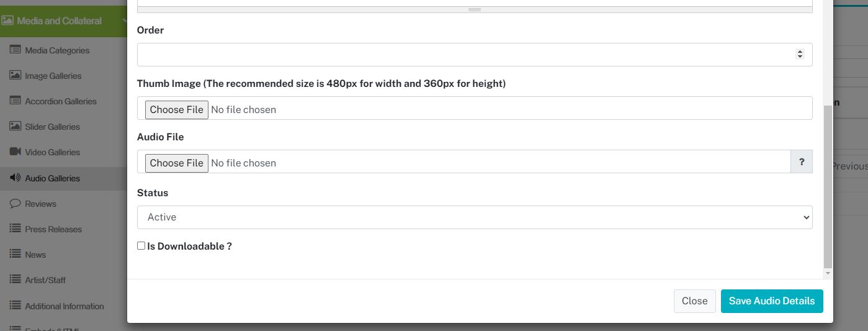The image size is (868, 331).
Task: Click the audio file help question mark
Action: coord(802,161)
